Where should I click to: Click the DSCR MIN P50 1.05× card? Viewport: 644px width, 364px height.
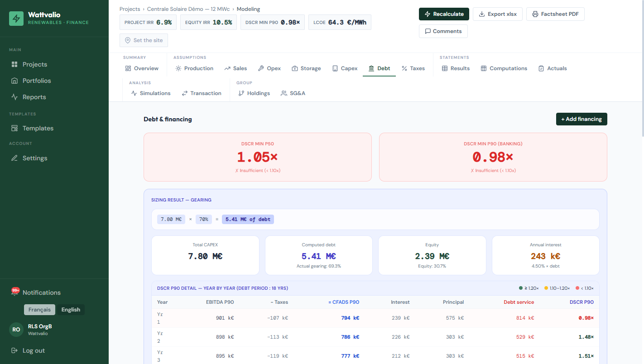[x=258, y=157]
